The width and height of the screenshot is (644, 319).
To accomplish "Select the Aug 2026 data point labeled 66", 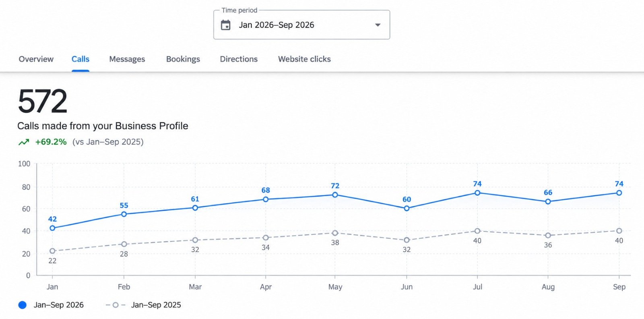I will [x=548, y=201].
